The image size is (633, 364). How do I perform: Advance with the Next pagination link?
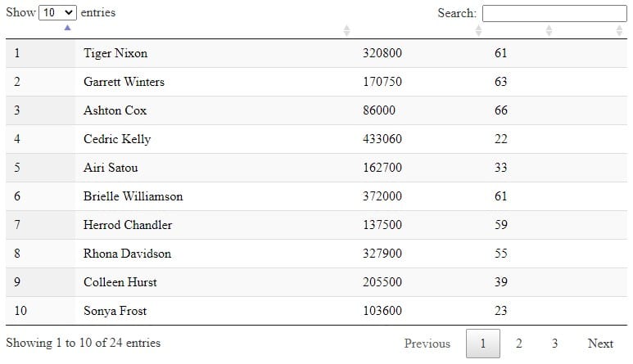point(600,344)
